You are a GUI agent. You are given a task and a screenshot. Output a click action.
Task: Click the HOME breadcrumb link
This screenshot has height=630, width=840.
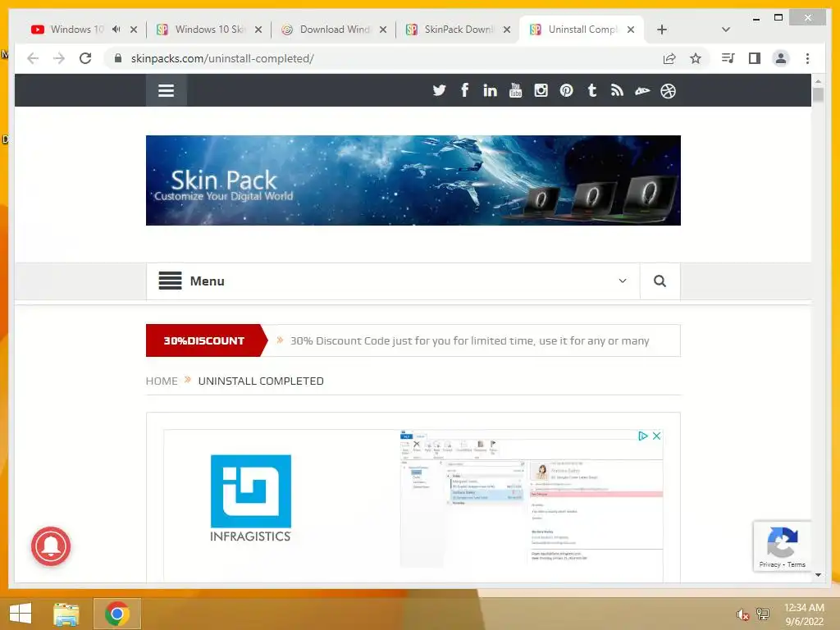(x=162, y=381)
